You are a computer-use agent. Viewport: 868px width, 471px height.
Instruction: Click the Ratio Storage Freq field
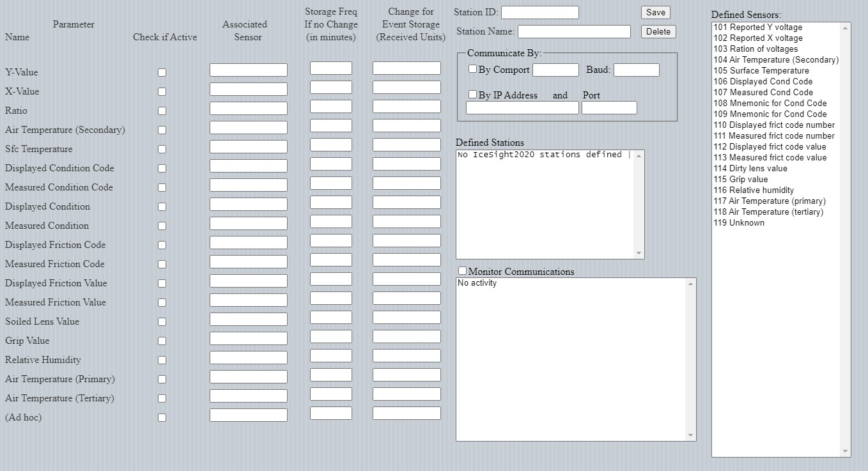tap(330, 106)
